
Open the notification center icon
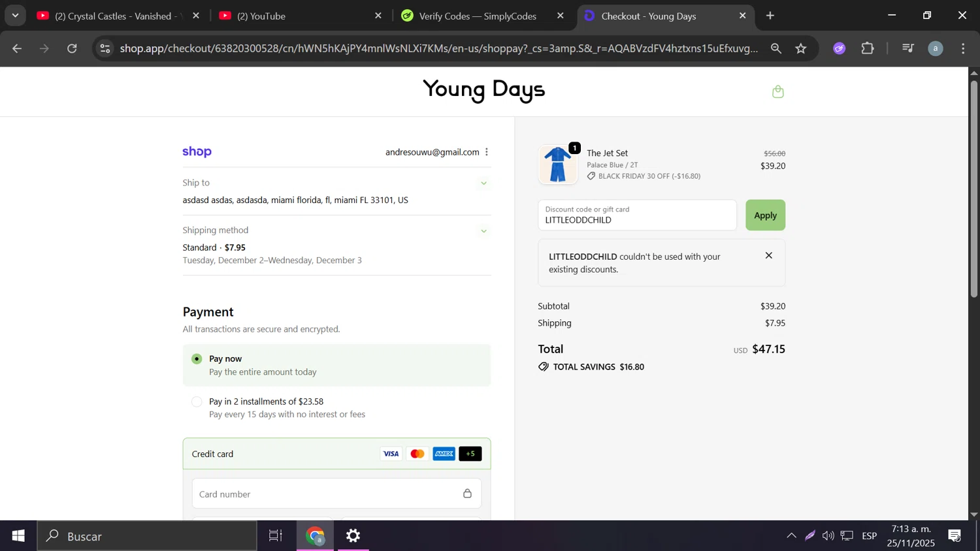point(955,536)
